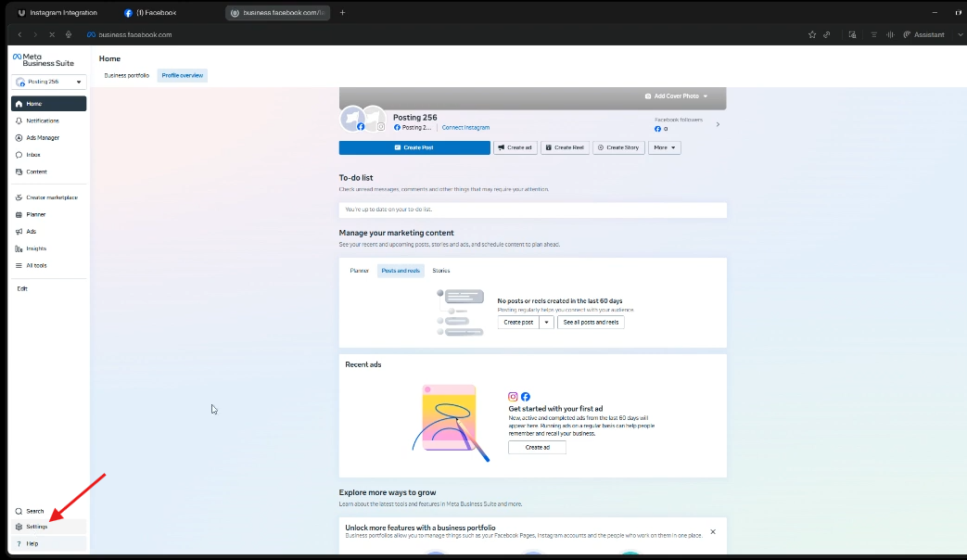Open the More dropdown button
The image size is (967, 560).
[664, 147]
